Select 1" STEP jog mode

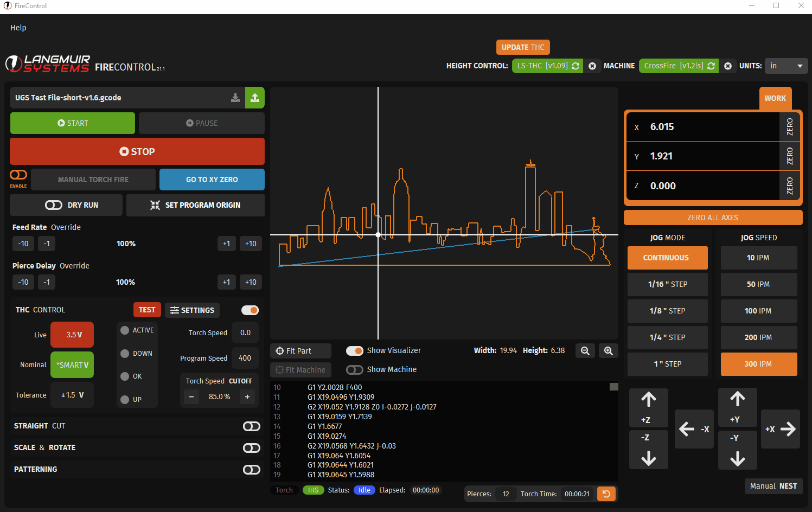pyautogui.click(x=668, y=364)
